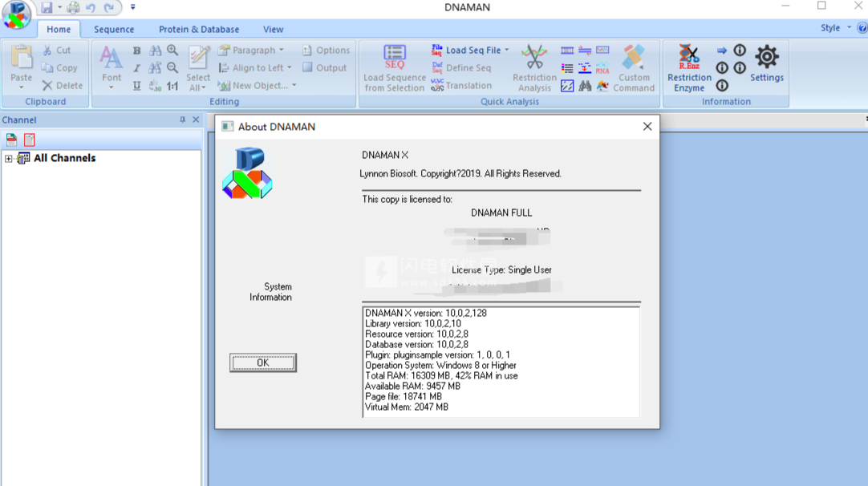Click the help question mark icon
The width and height of the screenshot is (868, 486).
point(862,28)
